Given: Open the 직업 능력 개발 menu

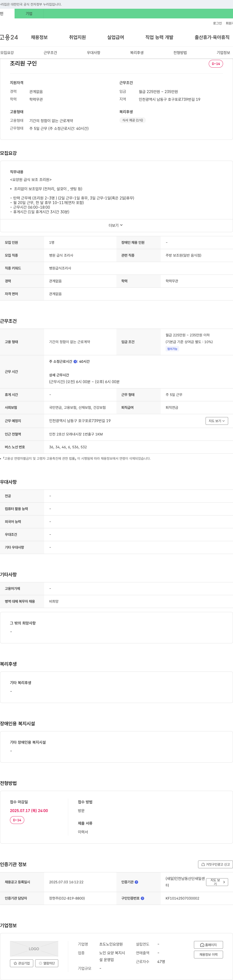Looking at the screenshot, I should (159, 37).
